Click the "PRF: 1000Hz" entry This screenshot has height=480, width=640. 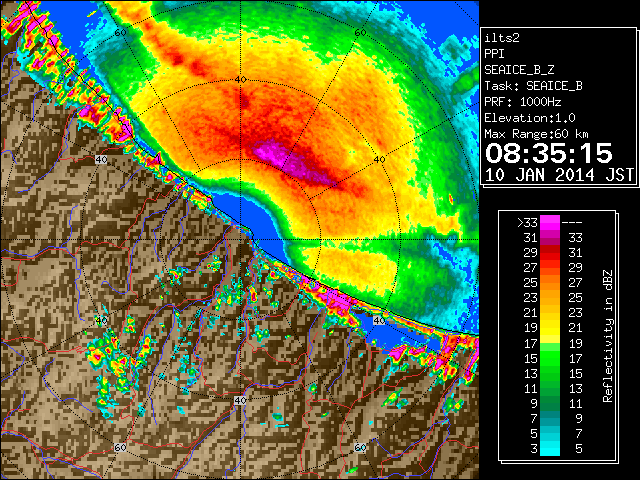pos(522,102)
